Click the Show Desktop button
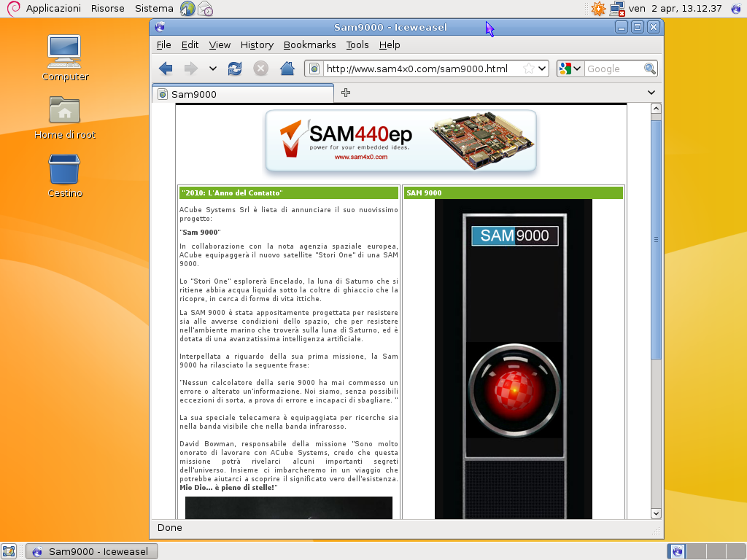This screenshot has width=747, height=560. coord(9,551)
